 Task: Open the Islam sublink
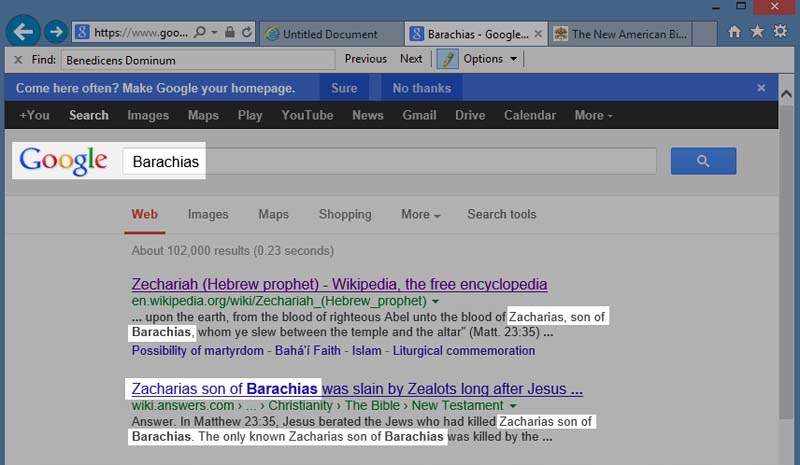366,351
